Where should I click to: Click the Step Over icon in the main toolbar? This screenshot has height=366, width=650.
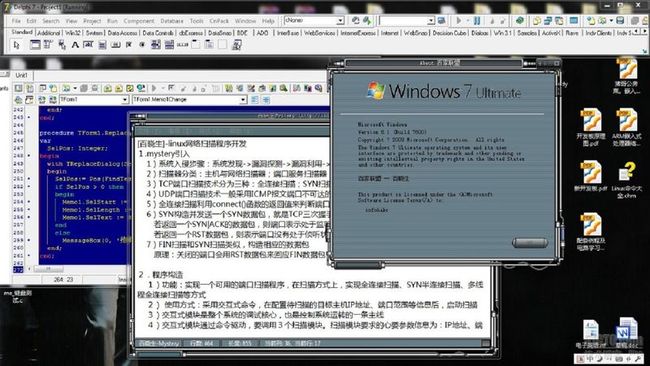click(502, 20)
